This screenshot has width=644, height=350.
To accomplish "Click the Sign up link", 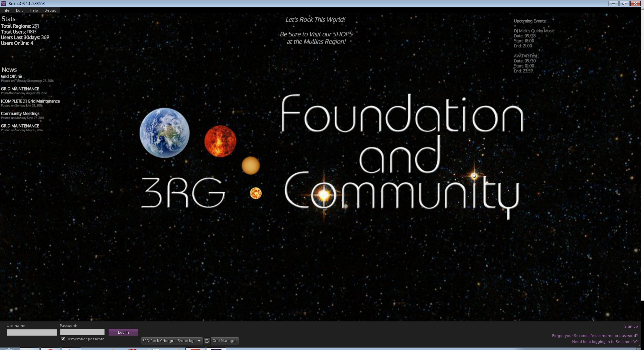I will pos(631,326).
